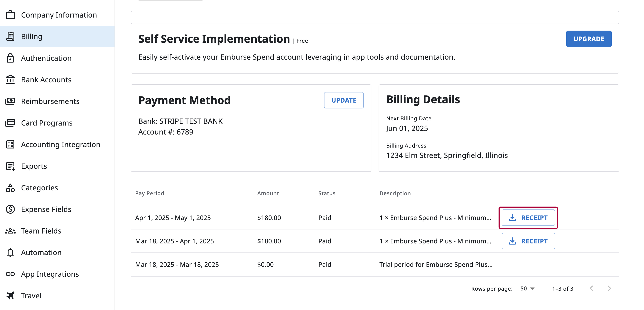This screenshot has width=644, height=310.
Task: Click the Bank Accounts building icon
Action: coord(10,80)
